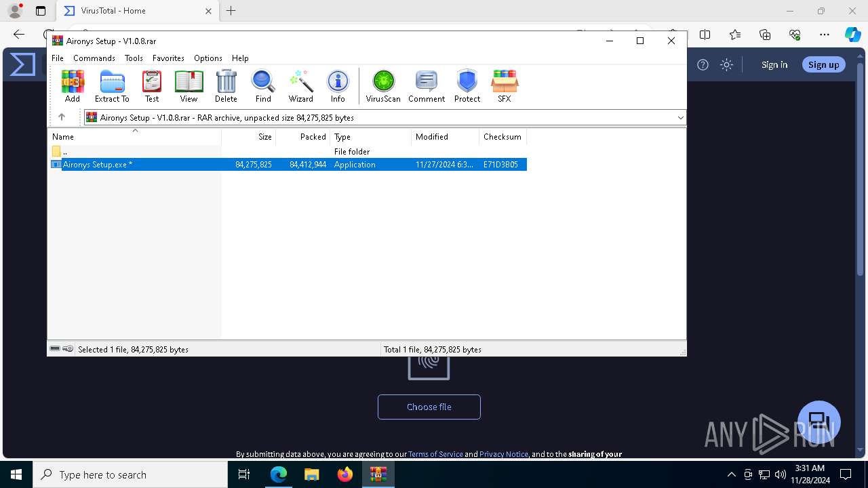The height and width of the screenshot is (488, 868).
Task: Show archive Info
Action: click(x=338, y=86)
